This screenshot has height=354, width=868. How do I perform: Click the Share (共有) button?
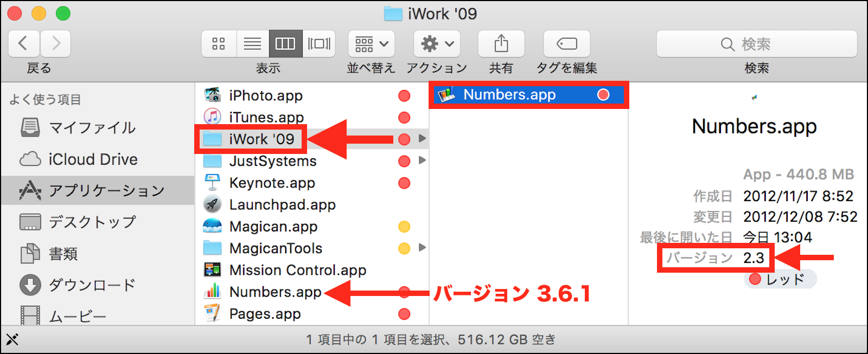501,43
